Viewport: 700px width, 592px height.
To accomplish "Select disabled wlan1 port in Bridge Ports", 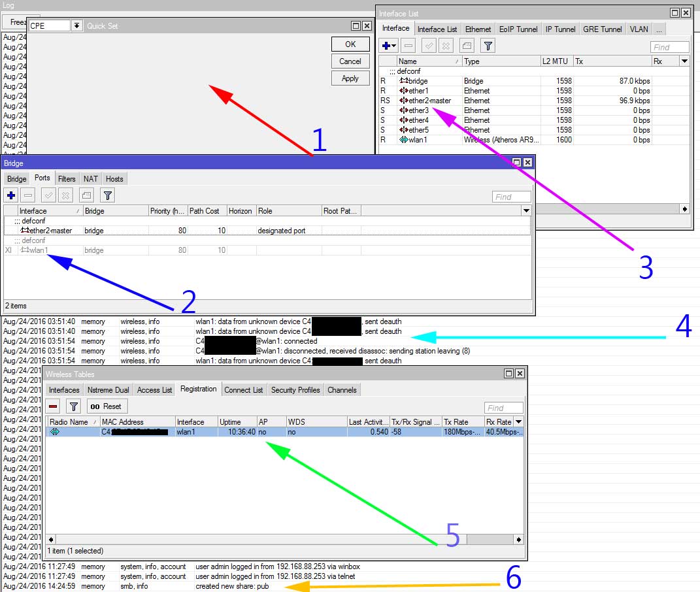I will pyautogui.click(x=267, y=250).
